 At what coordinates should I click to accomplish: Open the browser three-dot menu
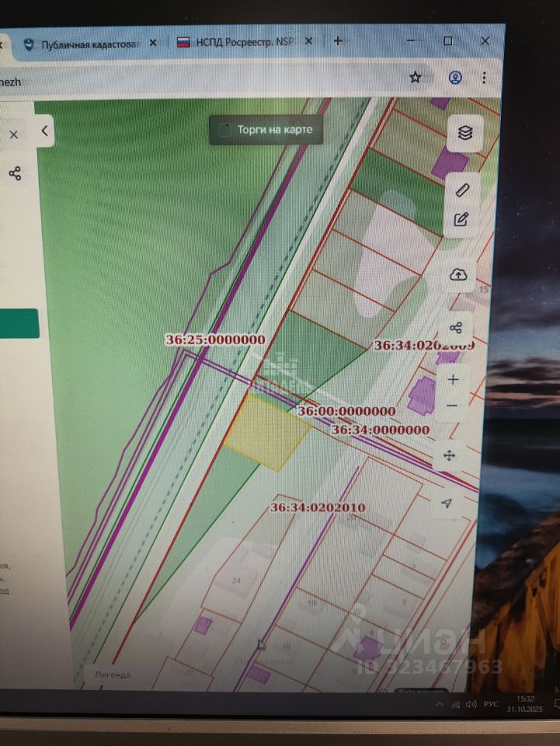pyautogui.click(x=484, y=78)
